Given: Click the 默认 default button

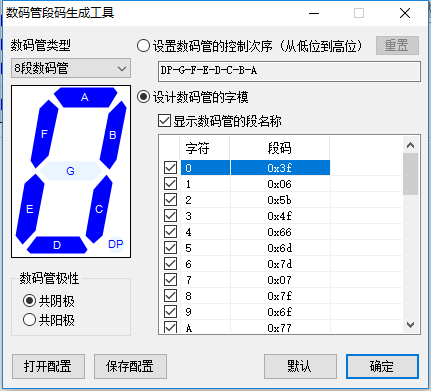Looking at the screenshot, I should (x=300, y=366).
